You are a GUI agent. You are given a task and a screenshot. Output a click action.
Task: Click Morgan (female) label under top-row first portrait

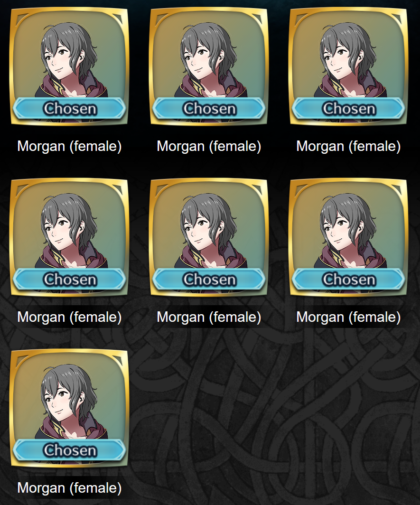(69, 146)
